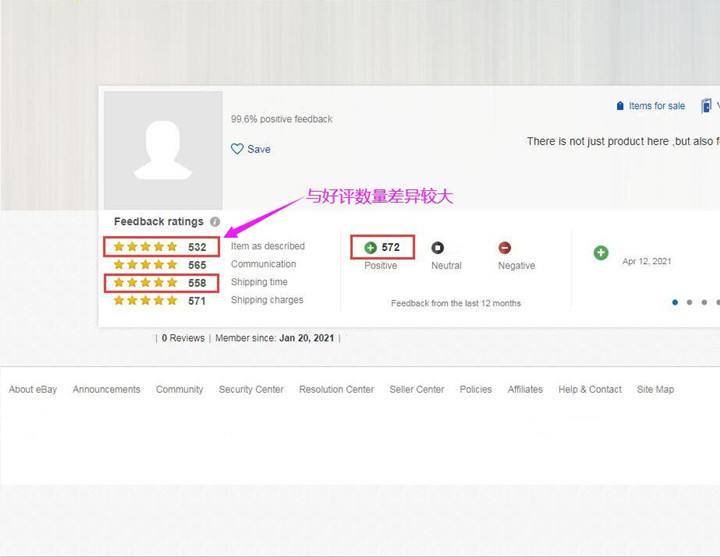Open About eBay footer link

(x=33, y=389)
